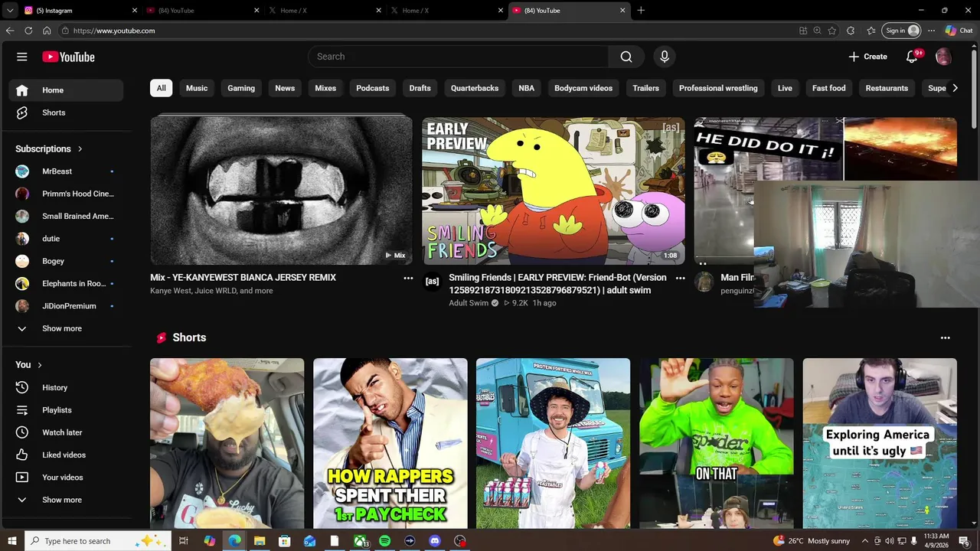This screenshot has width=980, height=551.
Task: Open browser extensions puzzle icon
Action: pos(851,31)
